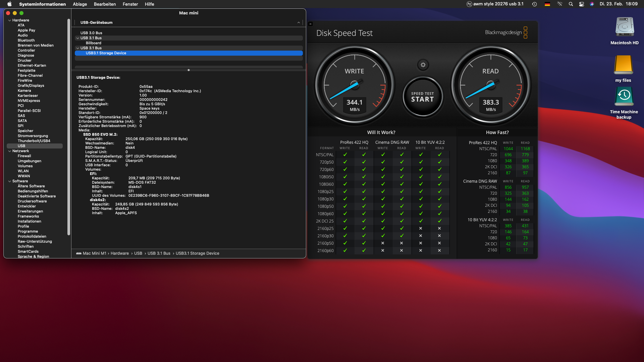The image size is (644, 362).
Task: Open the Ablage menu
Action: click(80, 4)
